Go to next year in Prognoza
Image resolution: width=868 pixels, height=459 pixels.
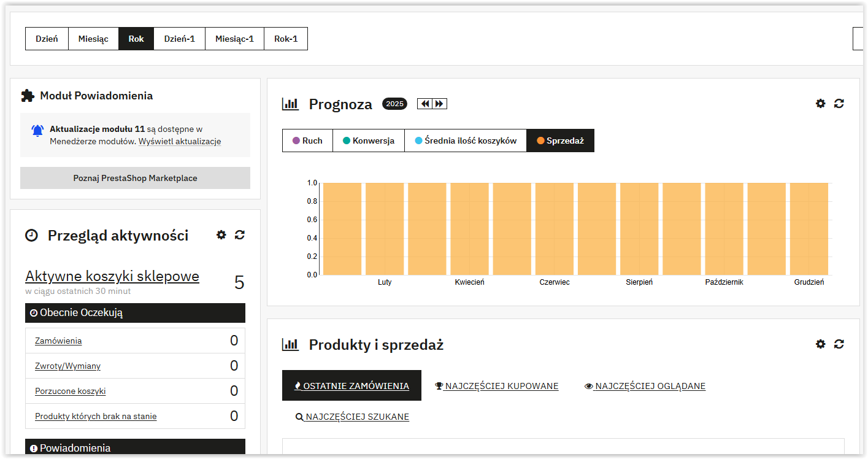click(439, 104)
